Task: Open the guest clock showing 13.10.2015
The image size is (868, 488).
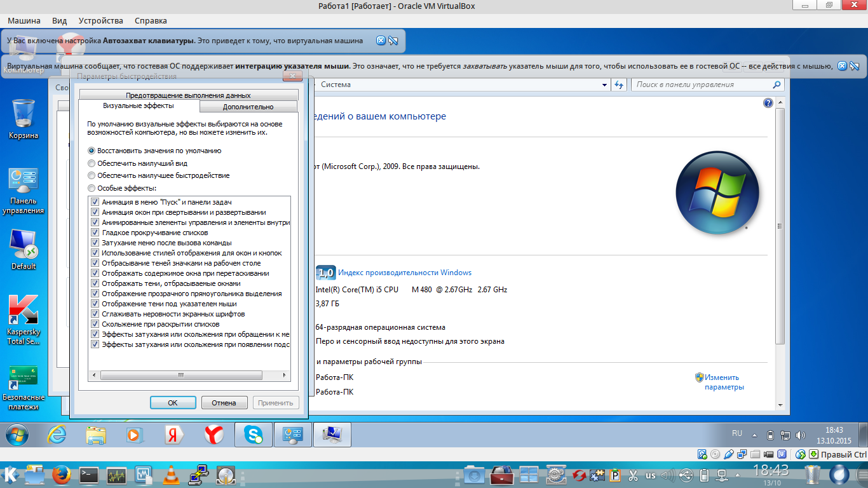Action: [x=834, y=435]
